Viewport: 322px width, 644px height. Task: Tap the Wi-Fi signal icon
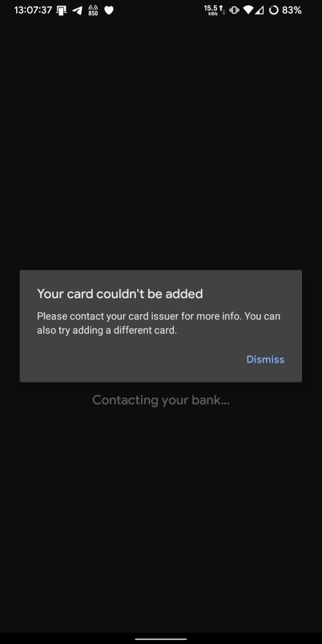[248, 10]
